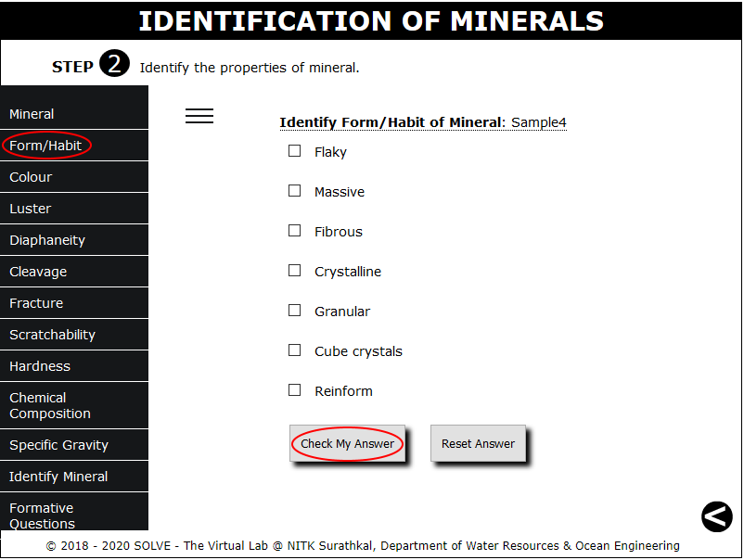Go to the Luster section

(x=74, y=209)
